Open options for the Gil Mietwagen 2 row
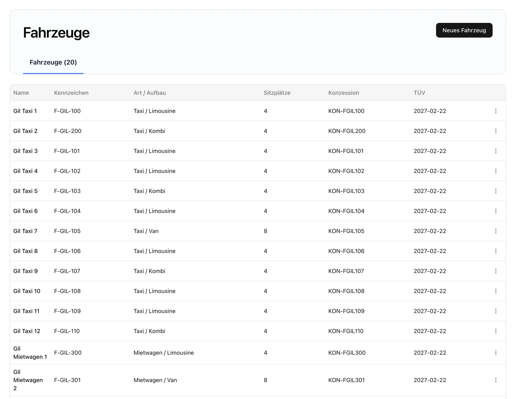 496,380
